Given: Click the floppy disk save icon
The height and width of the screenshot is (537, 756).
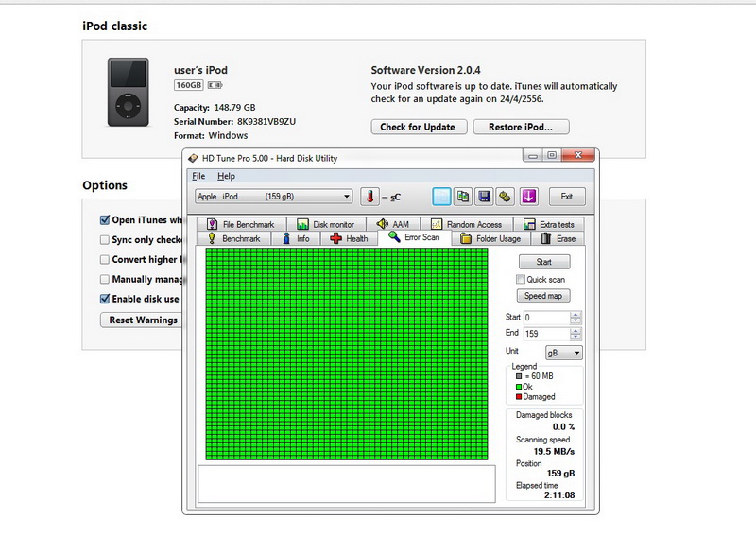Looking at the screenshot, I should [x=484, y=197].
